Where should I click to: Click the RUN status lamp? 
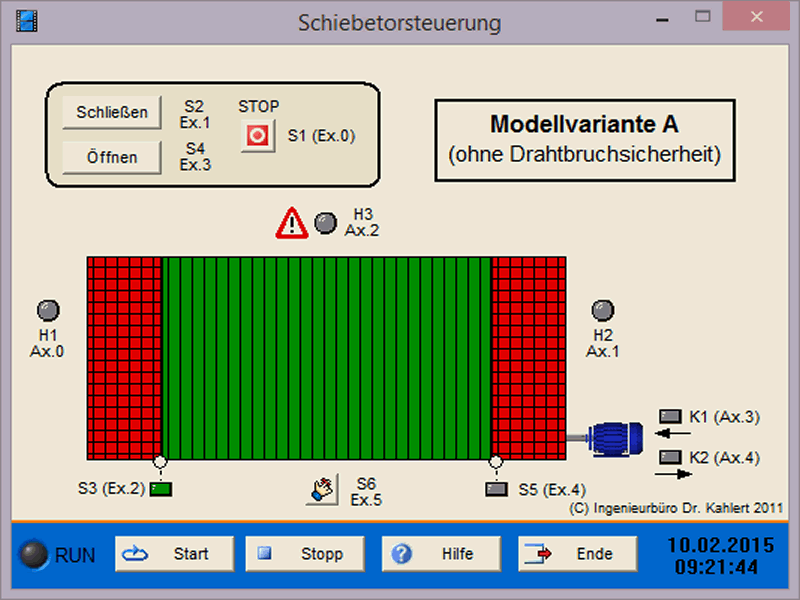pos(36,553)
